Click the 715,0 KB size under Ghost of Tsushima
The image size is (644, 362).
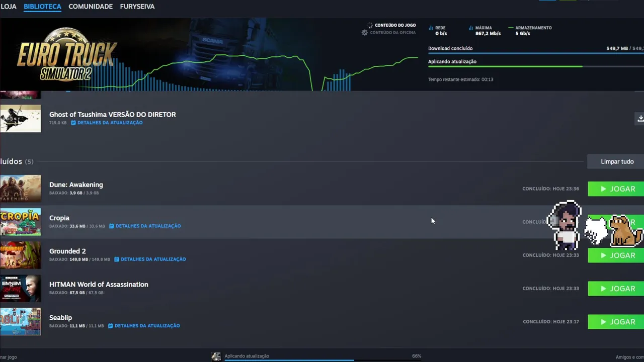tap(58, 123)
